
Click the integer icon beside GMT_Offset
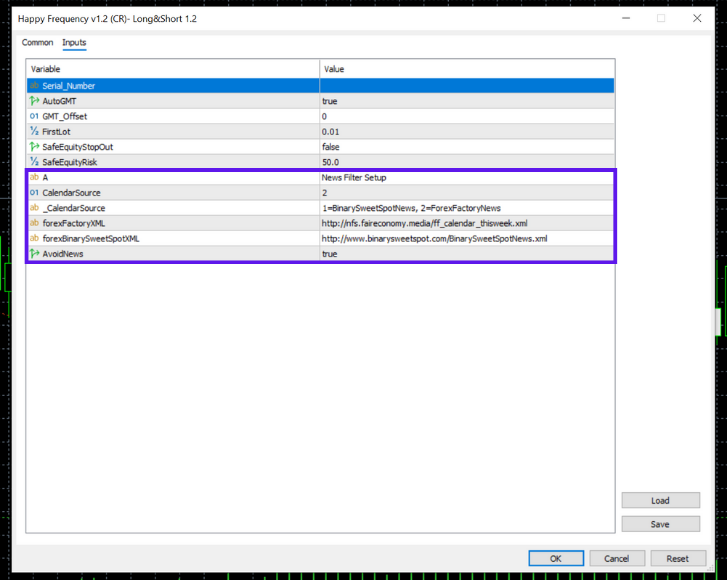point(34,116)
